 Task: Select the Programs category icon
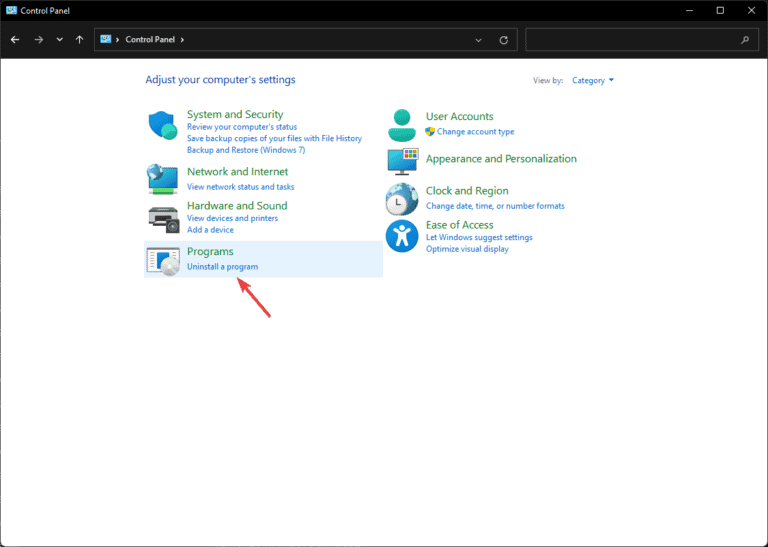162,260
